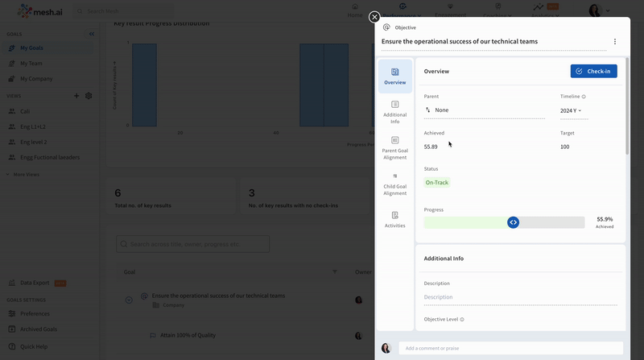644x360 pixels.
Task: Open the Child Goal Alignment tab
Action: (x=394, y=184)
